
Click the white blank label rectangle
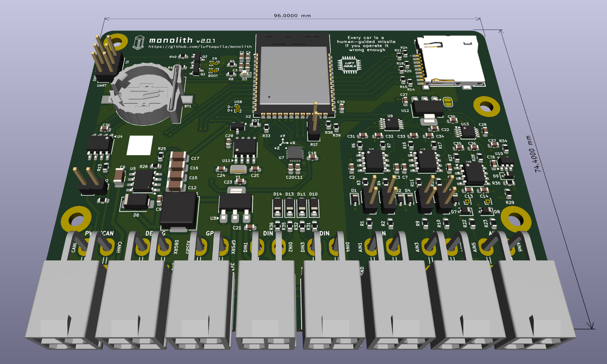140,145
